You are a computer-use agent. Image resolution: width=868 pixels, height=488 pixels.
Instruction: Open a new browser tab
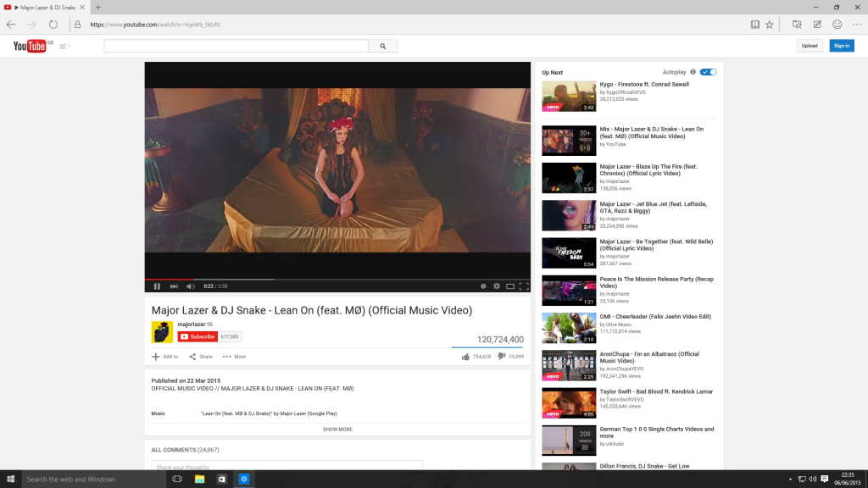point(98,7)
